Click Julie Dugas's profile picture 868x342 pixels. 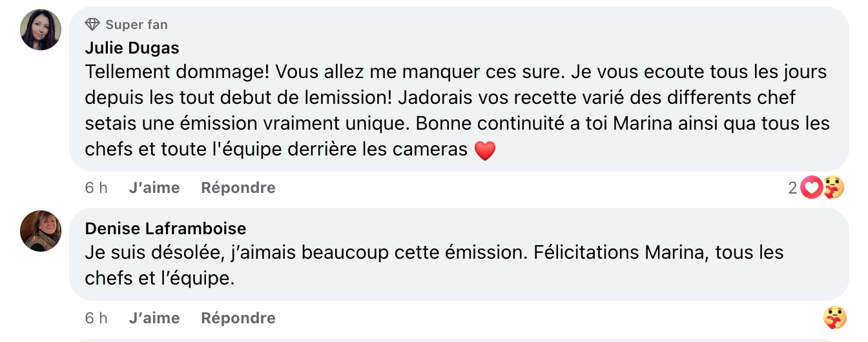click(41, 30)
